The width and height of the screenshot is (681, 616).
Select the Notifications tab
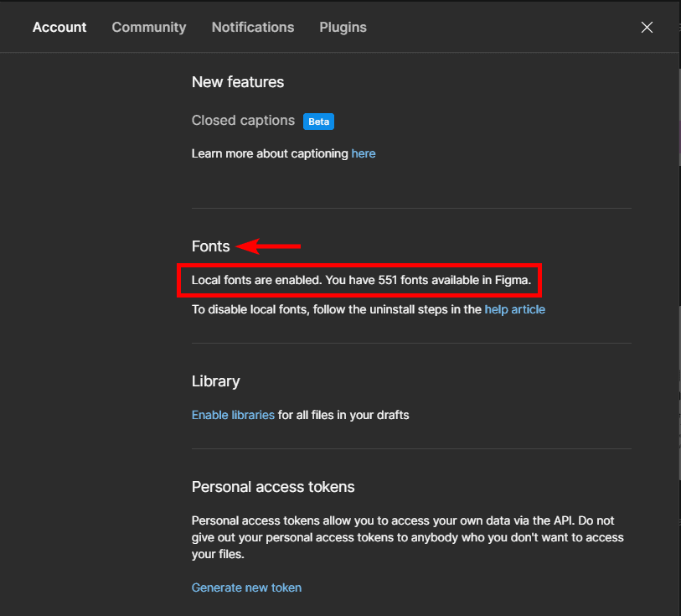[253, 28]
